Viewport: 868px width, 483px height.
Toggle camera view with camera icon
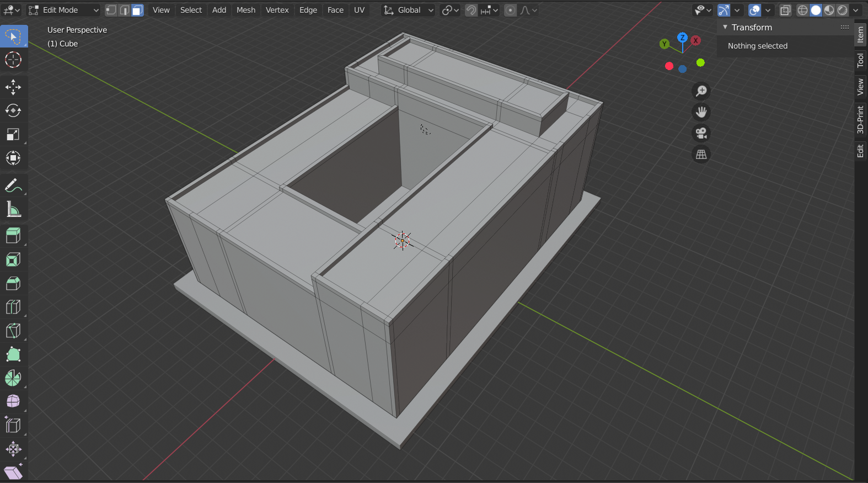(x=701, y=133)
